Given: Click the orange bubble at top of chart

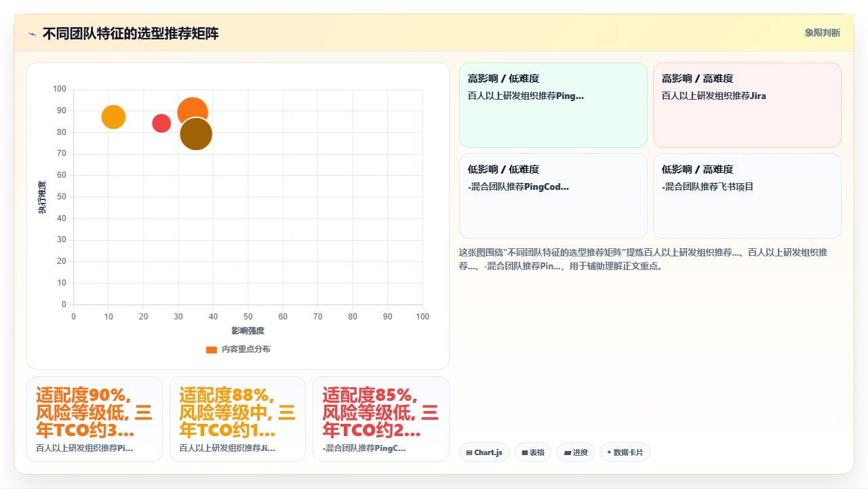Looking at the screenshot, I should pos(193,110).
